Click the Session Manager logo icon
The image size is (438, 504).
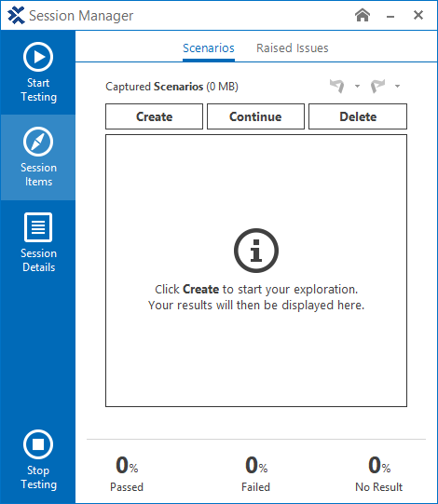click(x=16, y=16)
